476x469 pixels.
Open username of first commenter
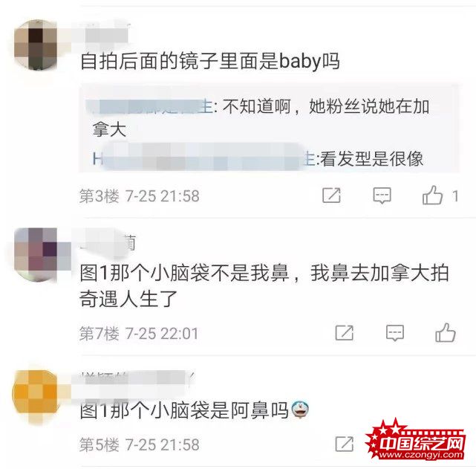coord(105,34)
